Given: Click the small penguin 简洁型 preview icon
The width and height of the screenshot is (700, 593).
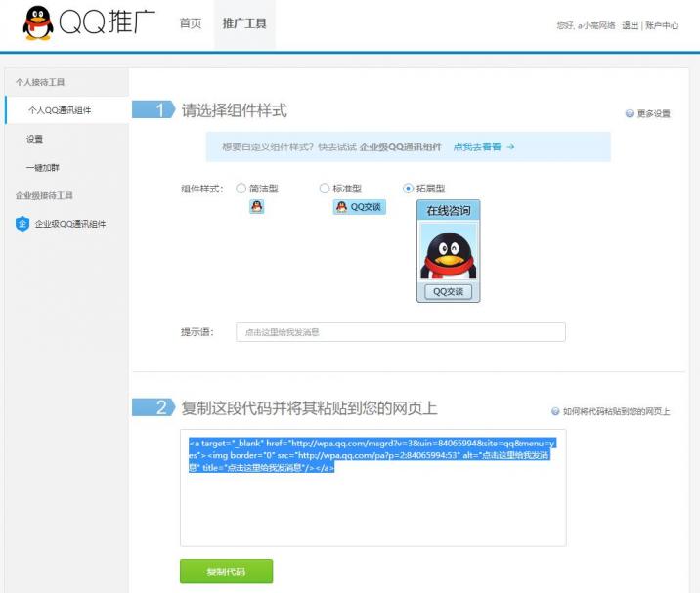Looking at the screenshot, I should [257, 206].
